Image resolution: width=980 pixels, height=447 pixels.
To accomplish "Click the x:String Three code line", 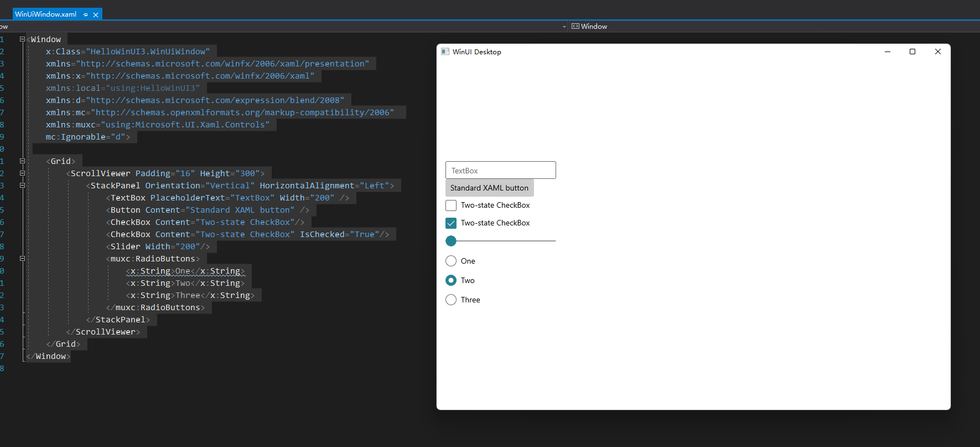I will click(190, 295).
